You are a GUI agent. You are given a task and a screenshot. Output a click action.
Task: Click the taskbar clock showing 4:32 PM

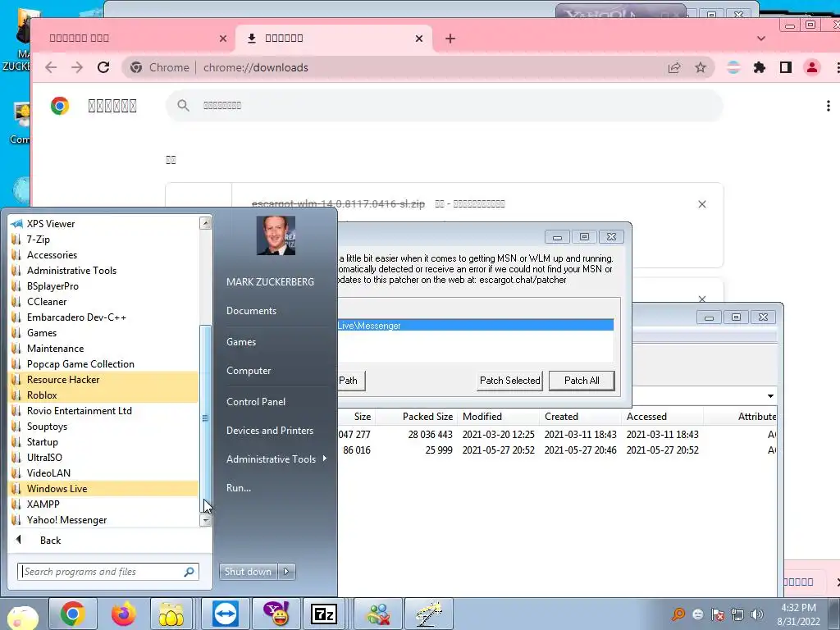(798, 614)
